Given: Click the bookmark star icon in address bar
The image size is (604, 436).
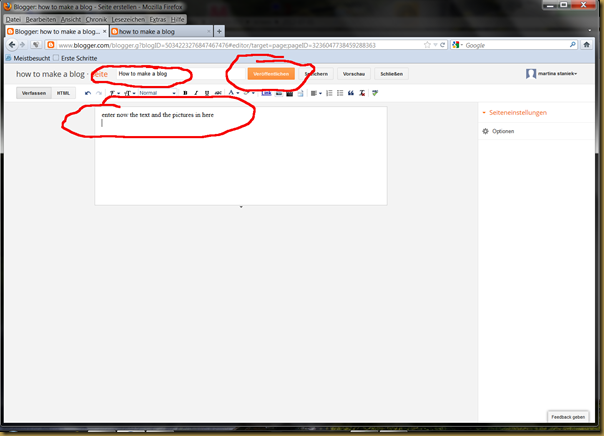Looking at the screenshot, I should (427, 45).
